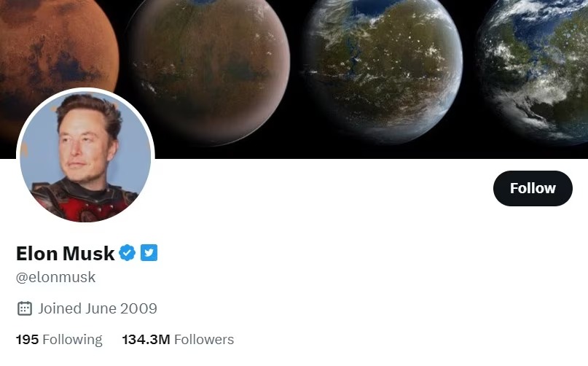Click the number 195 in stats
The height and width of the screenshot is (366, 588).
click(x=27, y=339)
